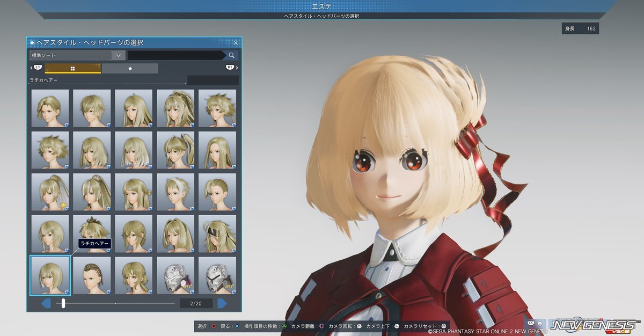
Task: Select third-row hairstyle with low side bun
Action: tap(134, 192)
